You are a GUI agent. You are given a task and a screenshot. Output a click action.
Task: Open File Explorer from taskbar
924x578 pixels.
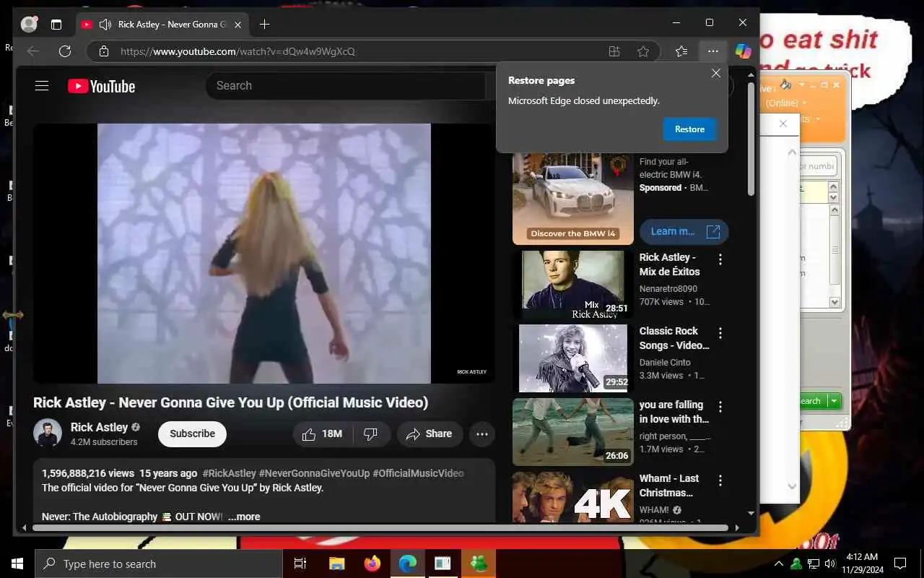point(336,564)
